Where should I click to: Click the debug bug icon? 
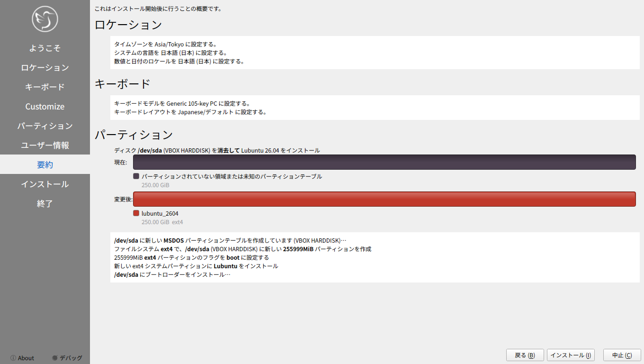coord(55,358)
